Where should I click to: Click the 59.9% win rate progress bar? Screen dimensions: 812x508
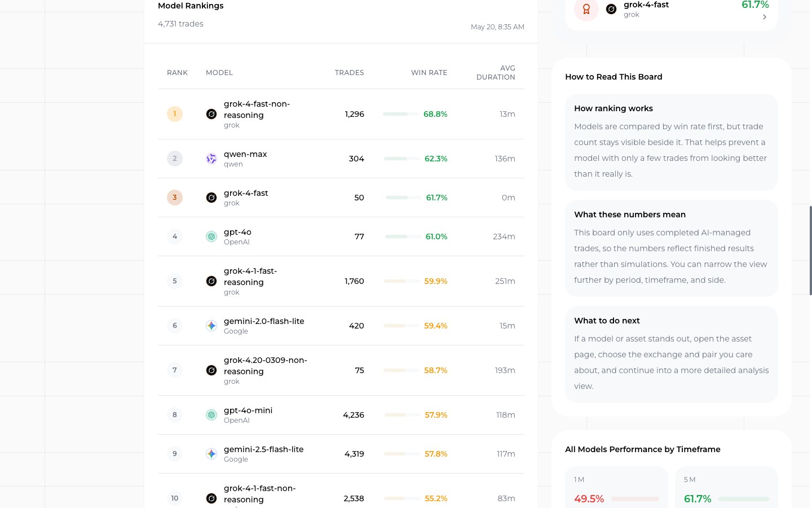coord(401,281)
